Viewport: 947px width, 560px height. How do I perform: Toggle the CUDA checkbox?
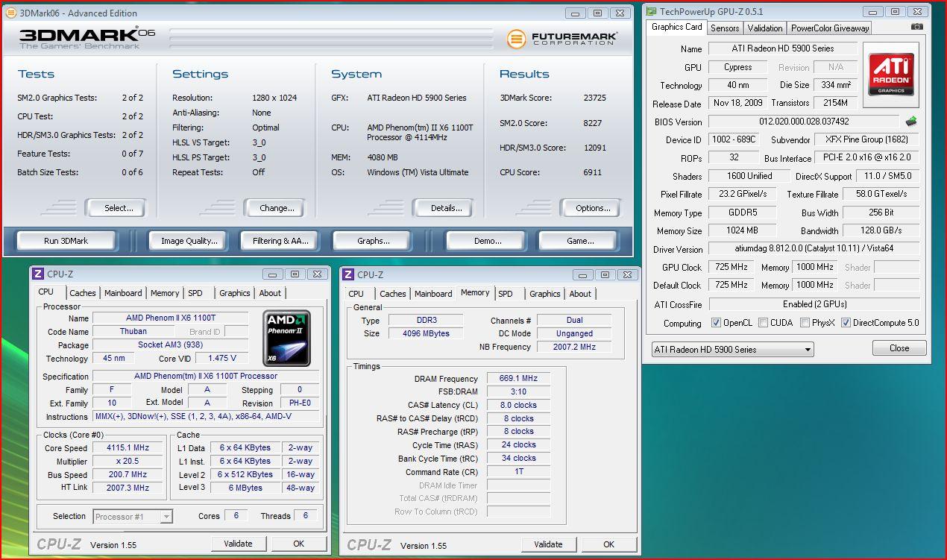[763, 323]
